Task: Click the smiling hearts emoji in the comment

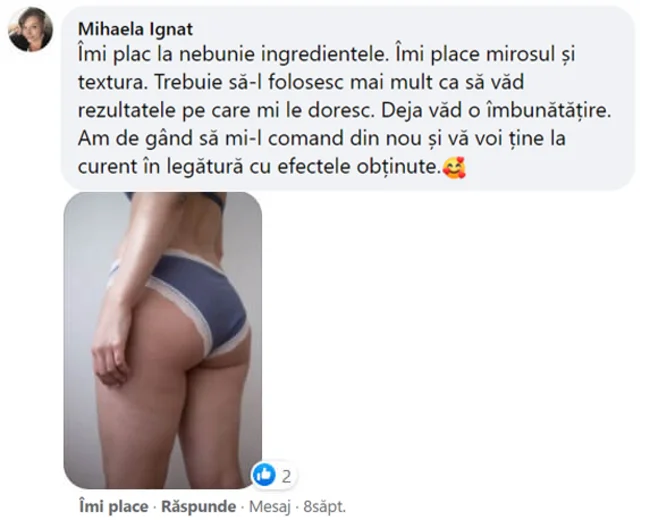Action: [x=454, y=168]
